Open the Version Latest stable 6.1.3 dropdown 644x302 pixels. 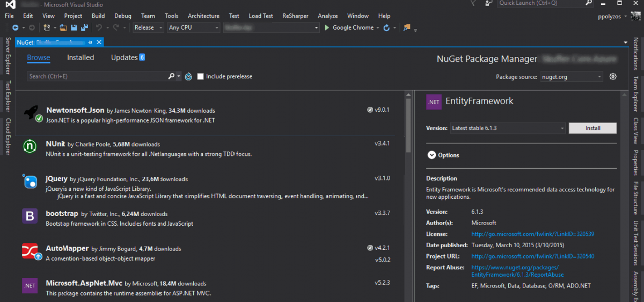(x=508, y=128)
